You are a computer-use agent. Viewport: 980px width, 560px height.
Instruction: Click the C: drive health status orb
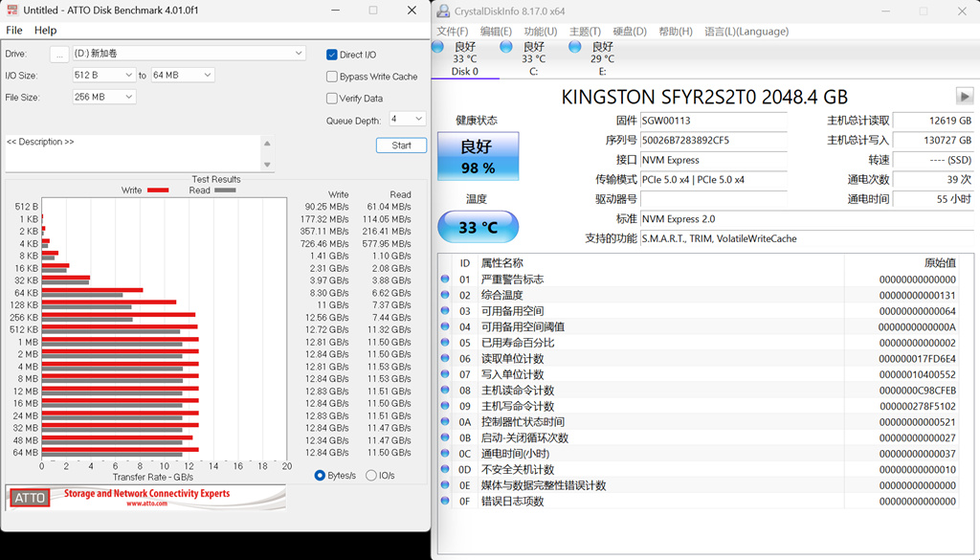[x=506, y=47]
